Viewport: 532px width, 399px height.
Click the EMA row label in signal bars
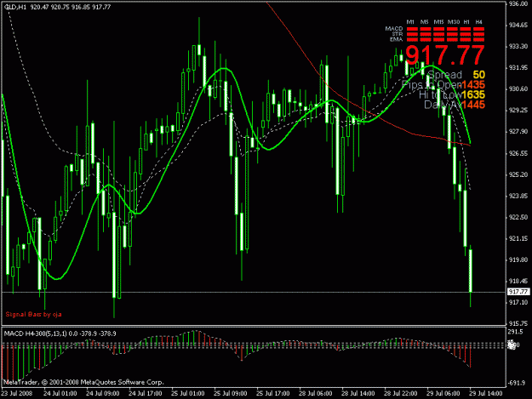click(396, 39)
